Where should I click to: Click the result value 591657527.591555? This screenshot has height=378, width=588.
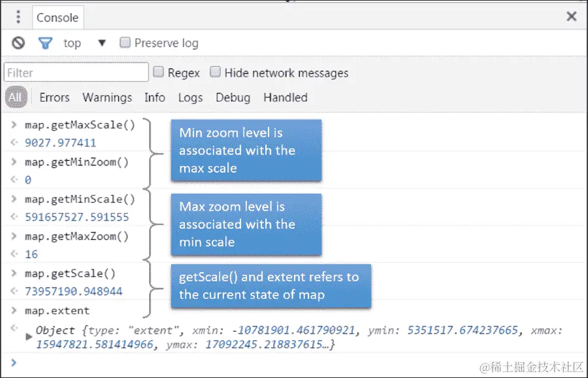[x=77, y=217]
